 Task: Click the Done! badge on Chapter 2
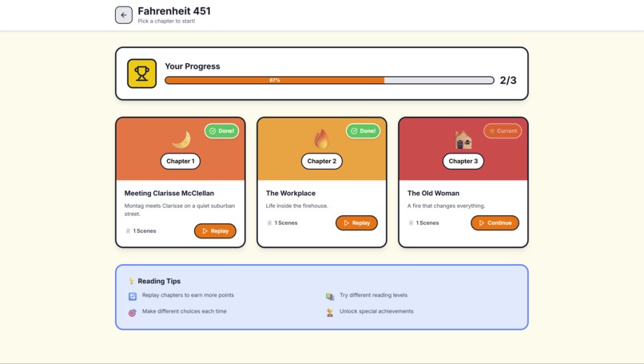[x=363, y=130]
